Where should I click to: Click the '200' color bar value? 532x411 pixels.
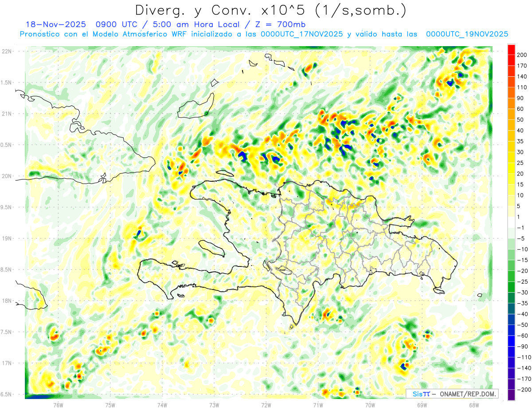(x=522, y=55)
